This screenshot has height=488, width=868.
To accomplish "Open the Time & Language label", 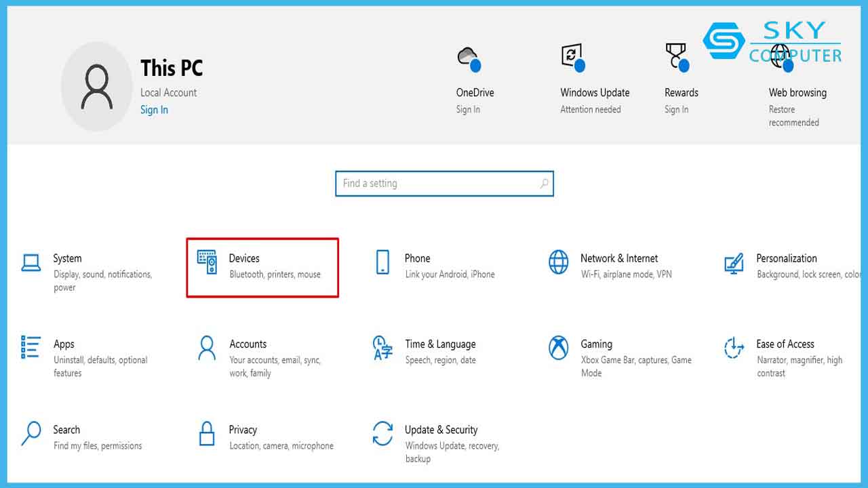I will [441, 344].
